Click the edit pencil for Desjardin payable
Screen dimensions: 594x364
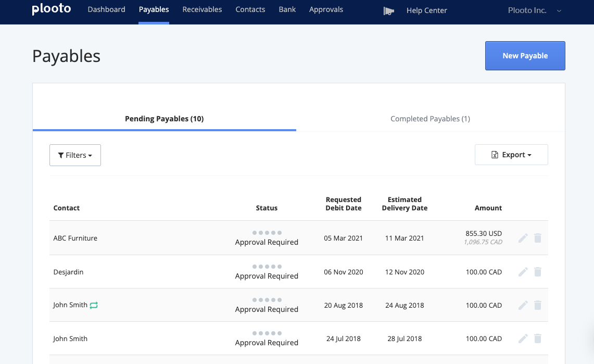pos(523,272)
